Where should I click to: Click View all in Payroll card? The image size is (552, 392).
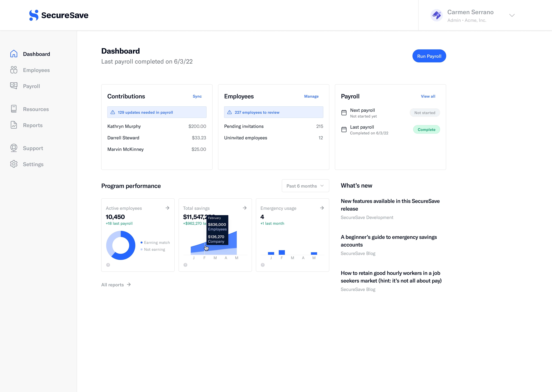pos(428,96)
